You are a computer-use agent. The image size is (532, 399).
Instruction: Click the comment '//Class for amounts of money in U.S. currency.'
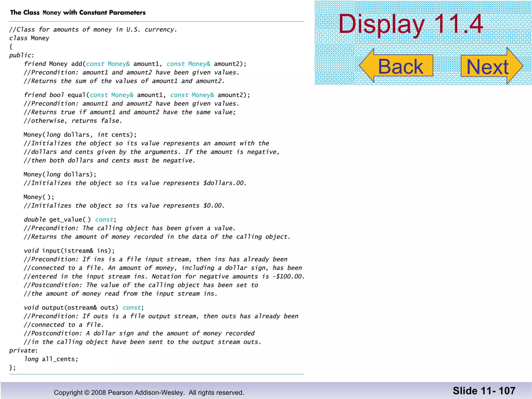click(x=93, y=30)
